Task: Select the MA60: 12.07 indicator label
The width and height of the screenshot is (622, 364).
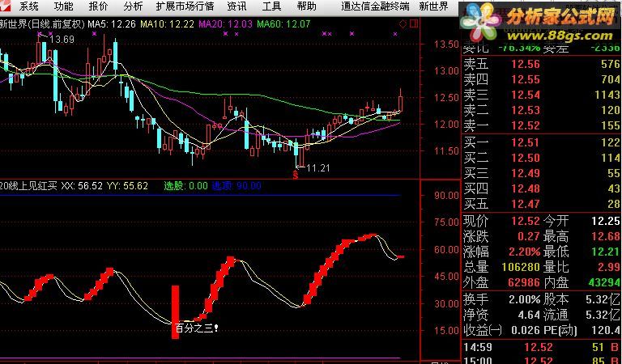Action: tap(283, 24)
